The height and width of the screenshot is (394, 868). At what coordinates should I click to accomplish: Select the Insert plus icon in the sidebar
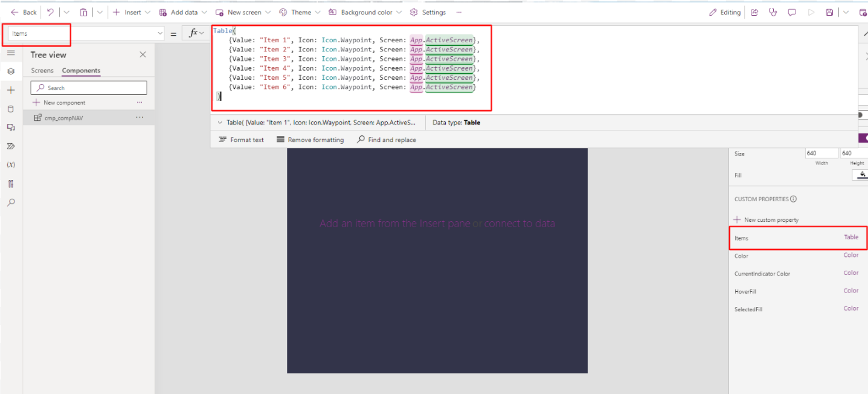click(11, 89)
